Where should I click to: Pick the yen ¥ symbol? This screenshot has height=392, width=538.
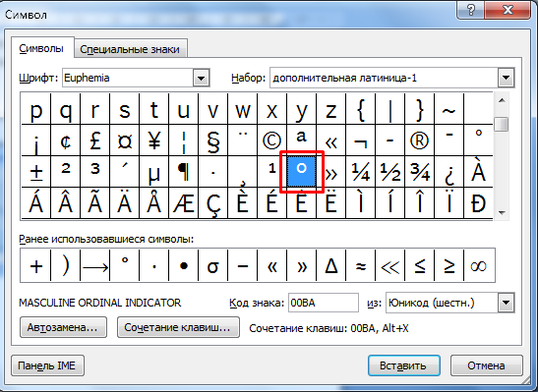click(153, 140)
